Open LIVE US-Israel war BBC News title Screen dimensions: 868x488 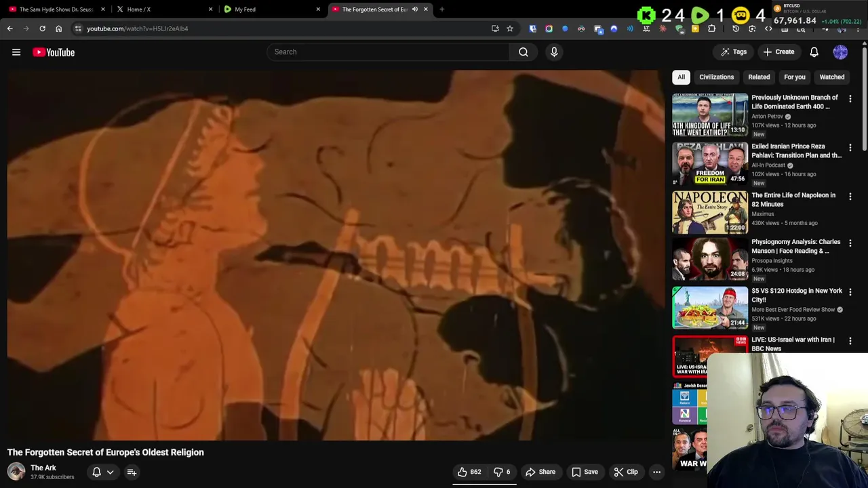(793, 344)
